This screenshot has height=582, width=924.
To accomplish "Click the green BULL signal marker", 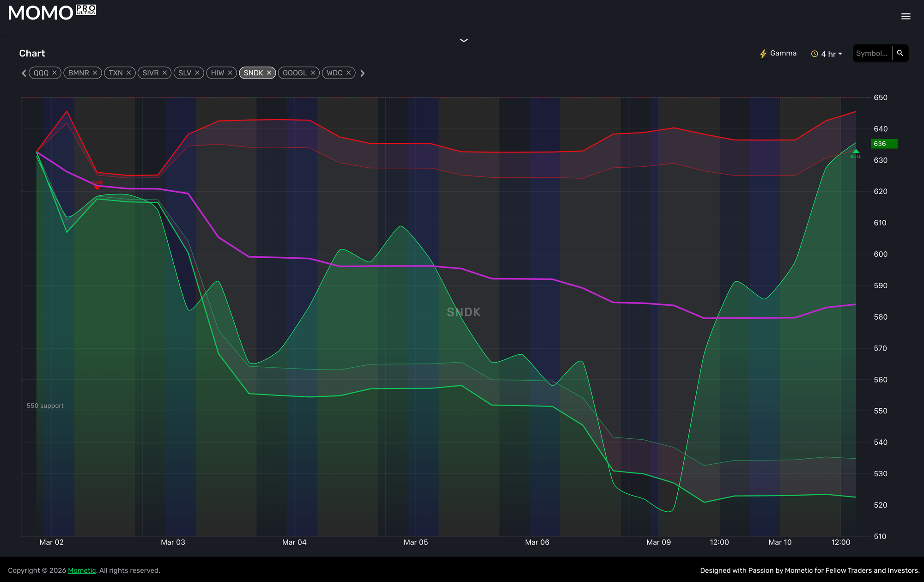I will click(856, 152).
